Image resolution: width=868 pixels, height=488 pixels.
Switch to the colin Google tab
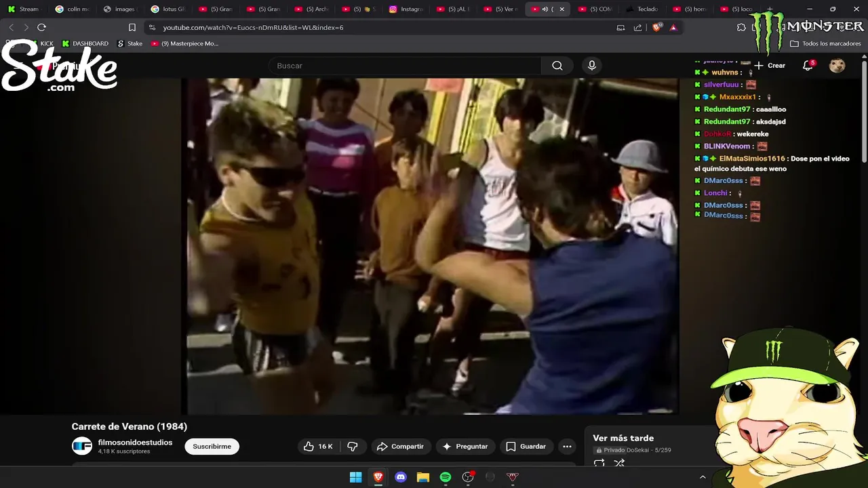(x=72, y=9)
